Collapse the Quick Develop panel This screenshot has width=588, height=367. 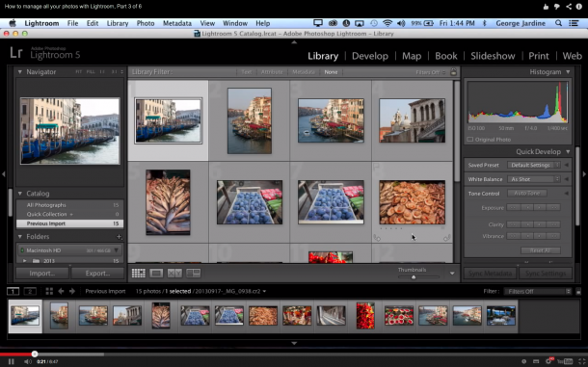coord(568,151)
